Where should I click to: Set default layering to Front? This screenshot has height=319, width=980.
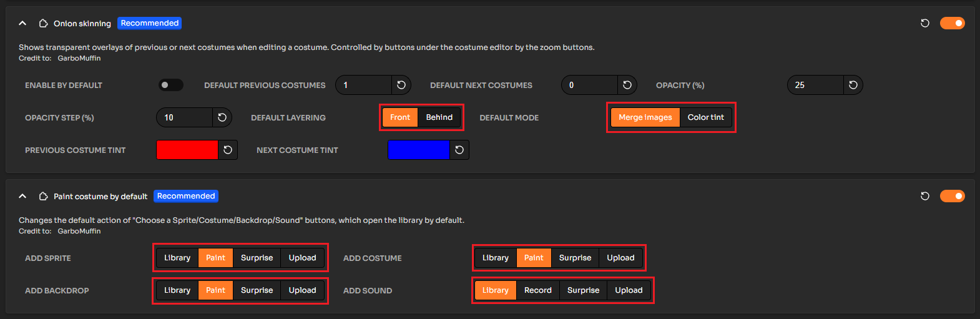click(x=400, y=117)
